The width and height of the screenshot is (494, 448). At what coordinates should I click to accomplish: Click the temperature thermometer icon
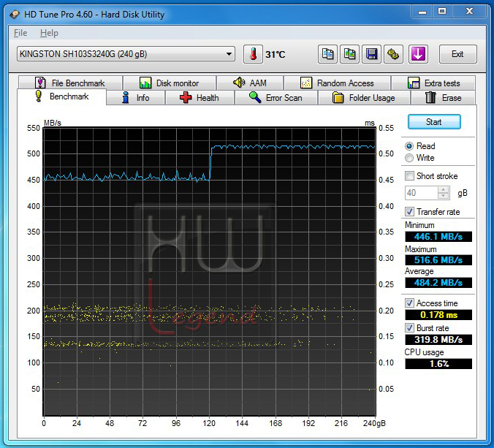[253, 54]
